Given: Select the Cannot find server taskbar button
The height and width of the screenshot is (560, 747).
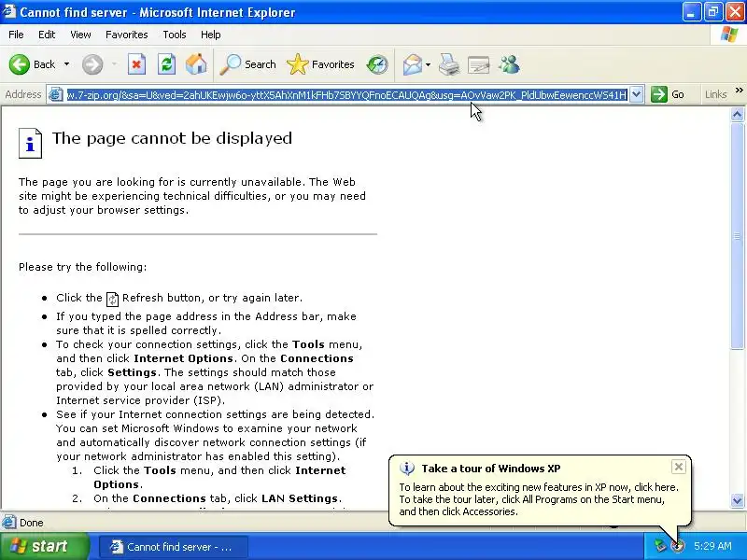Looking at the screenshot, I should click(x=174, y=547).
